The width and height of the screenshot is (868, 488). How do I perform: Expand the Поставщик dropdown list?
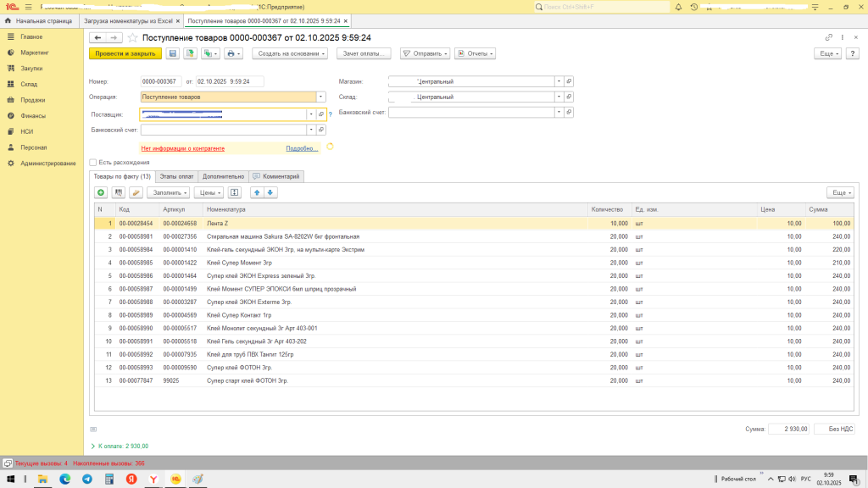coord(311,114)
